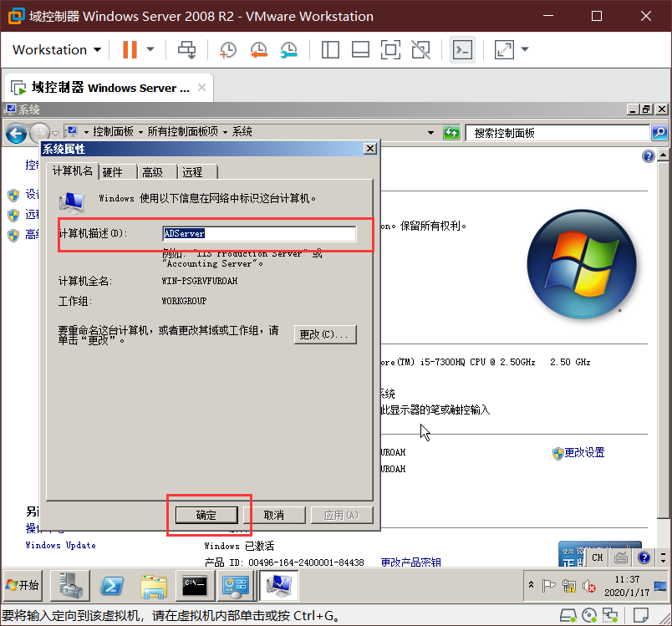
Task: Switch to Unity mode
Action: click(421, 49)
